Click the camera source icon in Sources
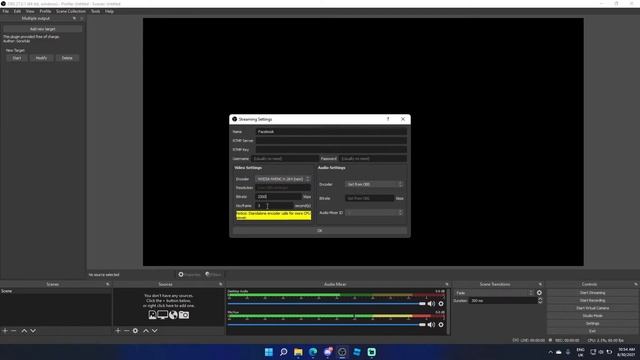640x360 pixels. [184, 315]
